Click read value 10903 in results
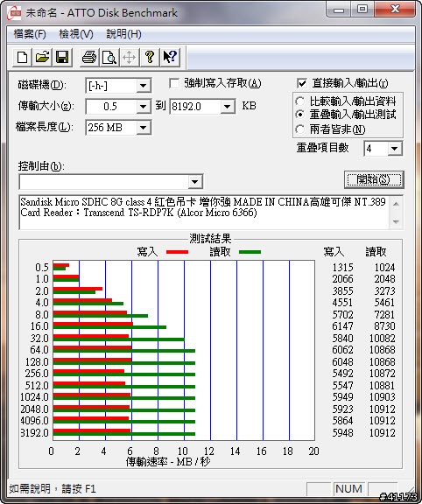 tap(382, 397)
